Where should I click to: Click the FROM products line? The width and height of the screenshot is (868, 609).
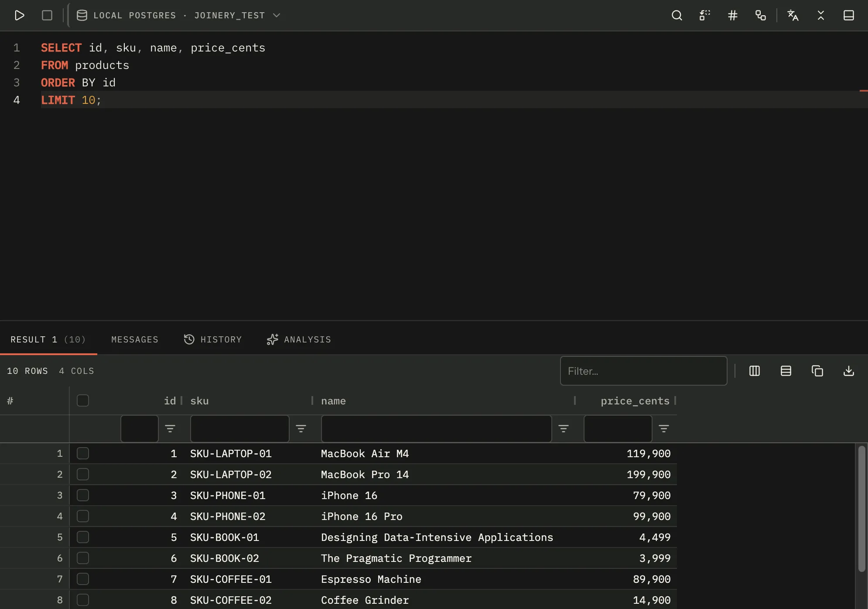tap(85, 65)
